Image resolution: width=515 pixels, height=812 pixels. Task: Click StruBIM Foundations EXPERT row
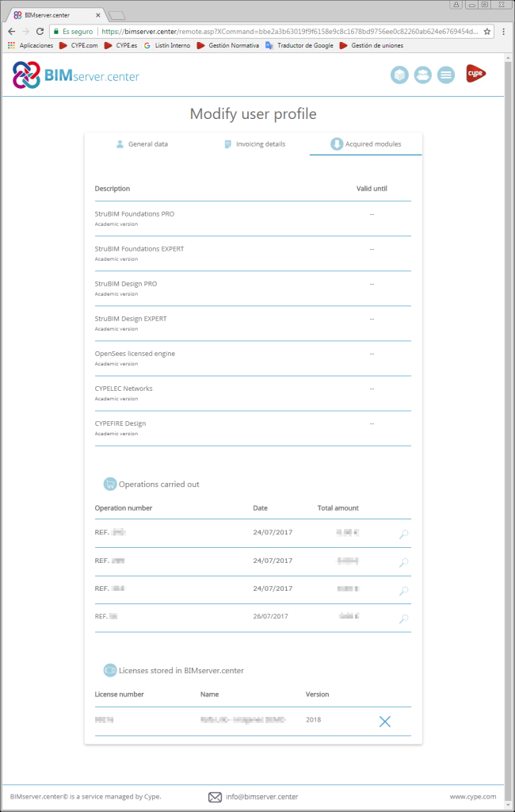pos(253,254)
